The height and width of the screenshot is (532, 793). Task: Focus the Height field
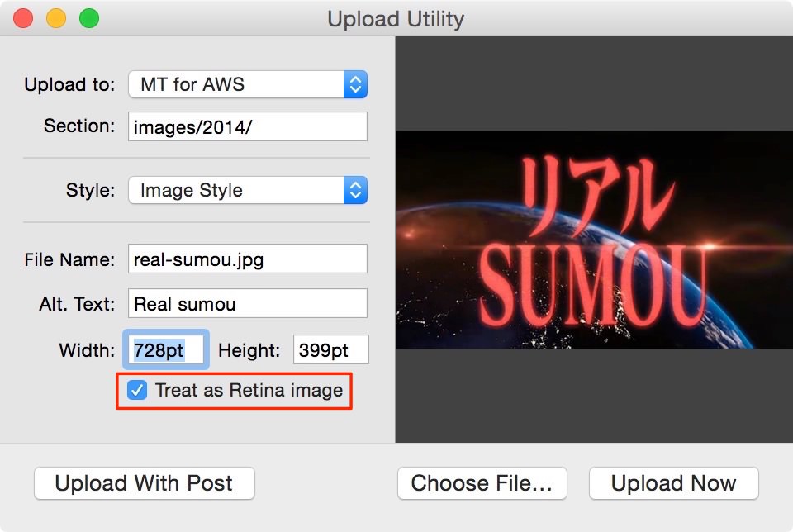[x=331, y=349]
